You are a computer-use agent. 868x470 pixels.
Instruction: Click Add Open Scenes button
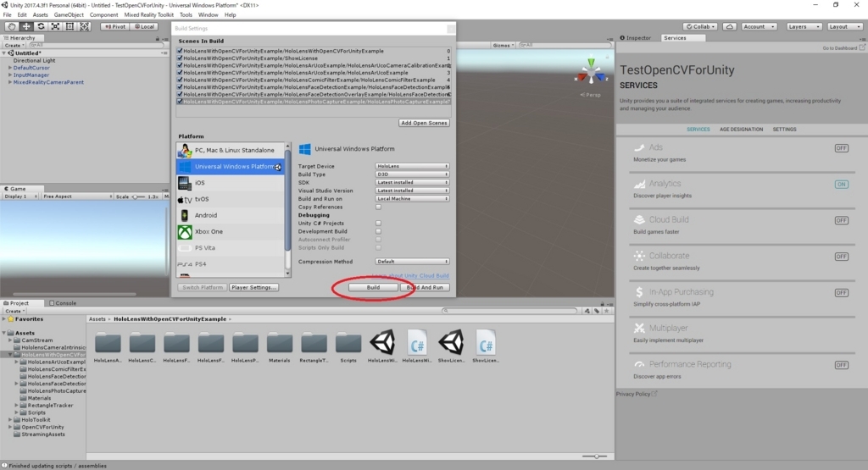point(424,123)
